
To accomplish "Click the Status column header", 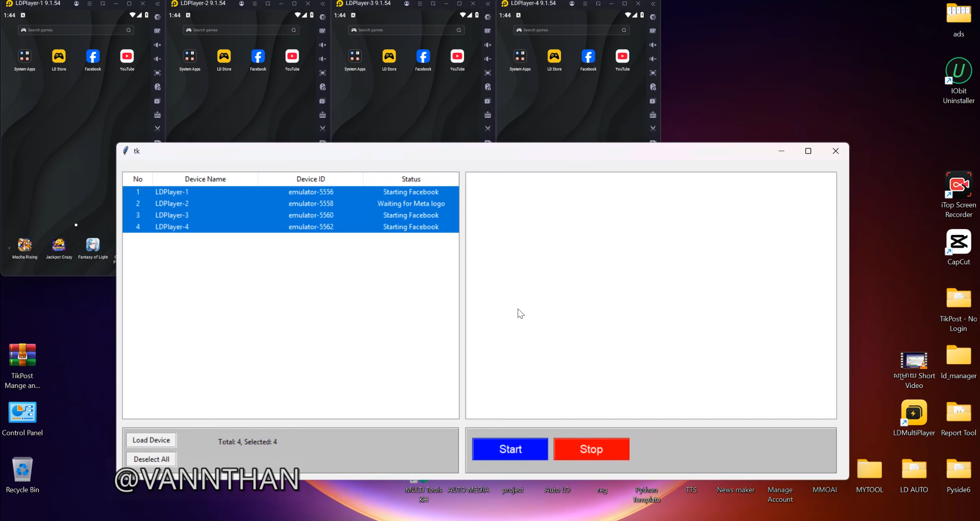I will pyautogui.click(x=410, y=179).
